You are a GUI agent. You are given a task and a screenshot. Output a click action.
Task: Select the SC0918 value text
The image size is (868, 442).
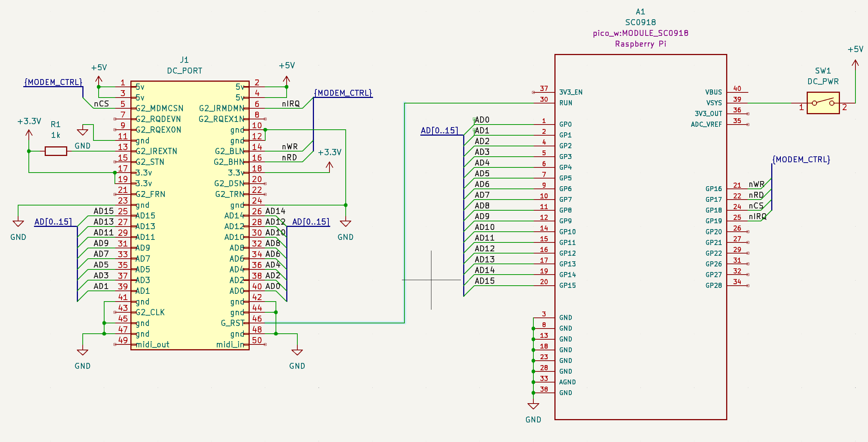640,23
